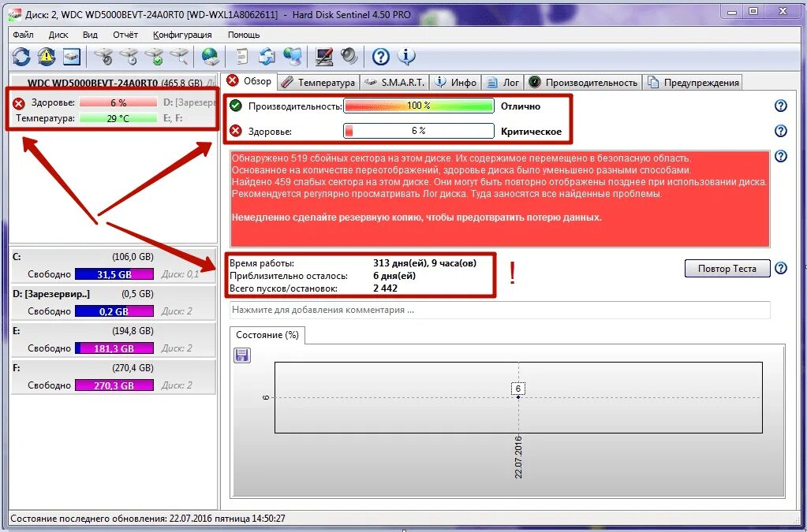Click the blue question mark toolbar help icon
Viewport: 807px width, 532px height.
point(381,57)
